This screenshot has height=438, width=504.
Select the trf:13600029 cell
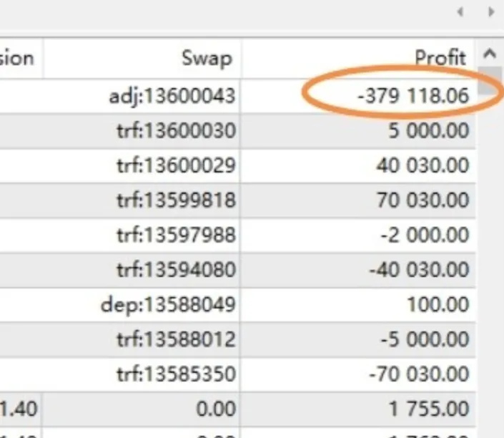pos(176,166)
